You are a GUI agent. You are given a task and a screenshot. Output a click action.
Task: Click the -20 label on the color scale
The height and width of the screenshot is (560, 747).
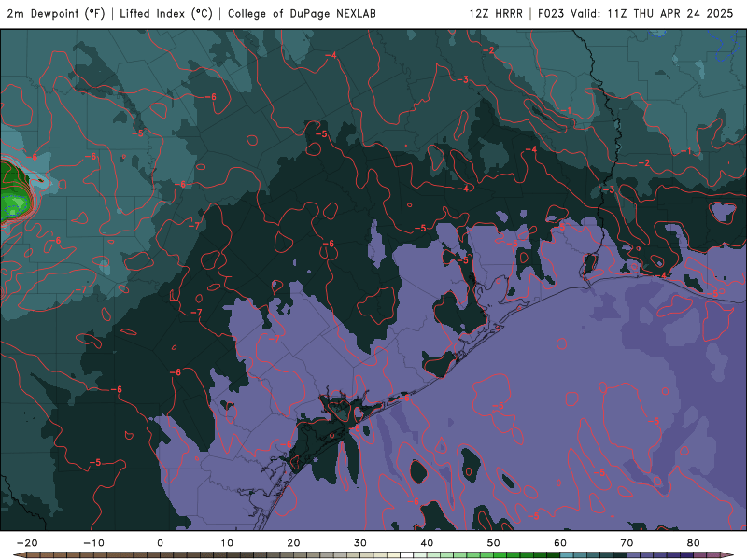coord(27,543)
